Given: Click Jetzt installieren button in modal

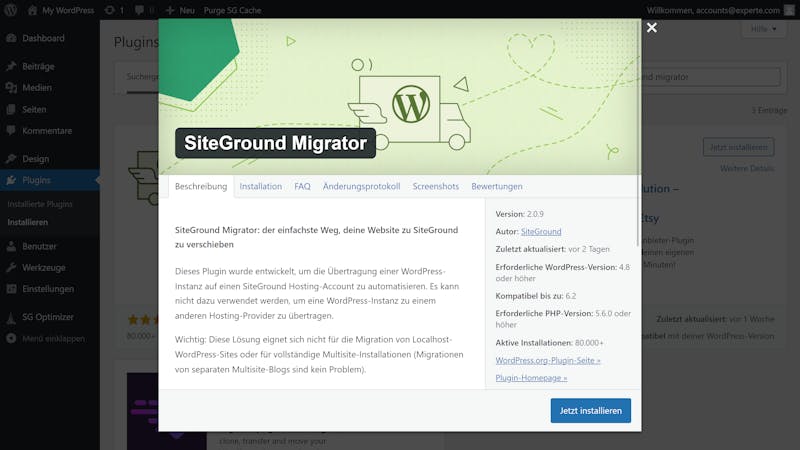Looking at the screenshot, I should point(590,411).
